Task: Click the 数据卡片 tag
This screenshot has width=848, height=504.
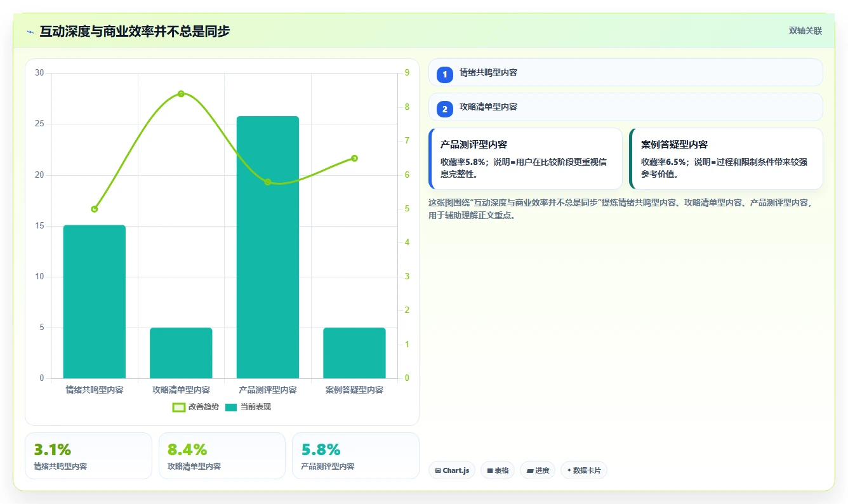Action: pos(583,470)
